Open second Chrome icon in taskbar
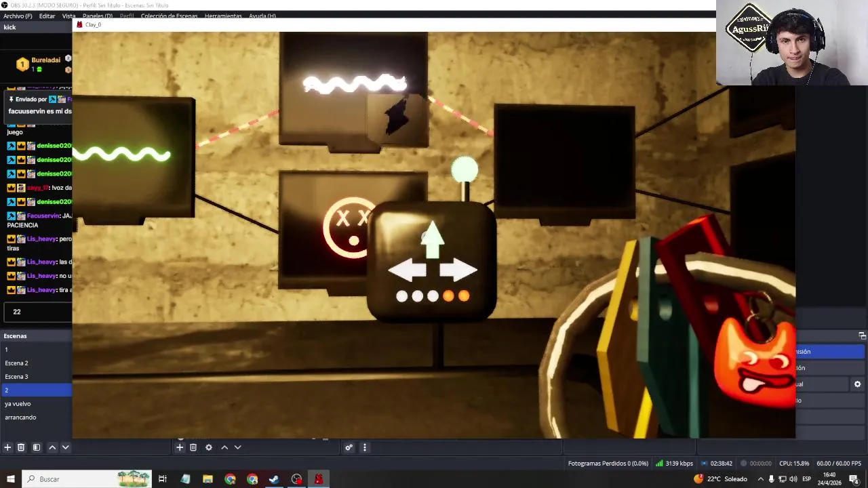868x488 pixels. pyautogui.click(x=252, y=479)
